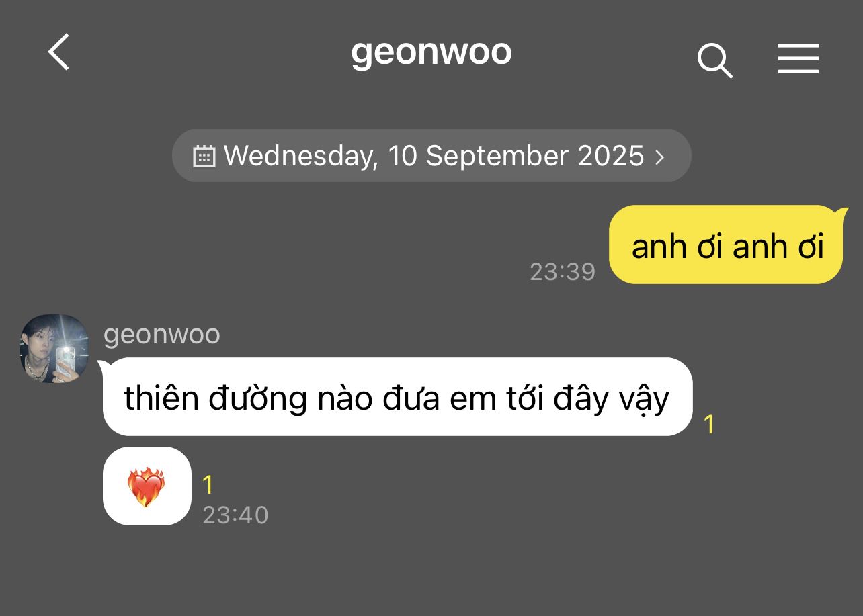This screenshot has width=863, height=616.
Task: Click the word "thiên" starting the reply
Action: pyautogui.click(x=161, y=399)
